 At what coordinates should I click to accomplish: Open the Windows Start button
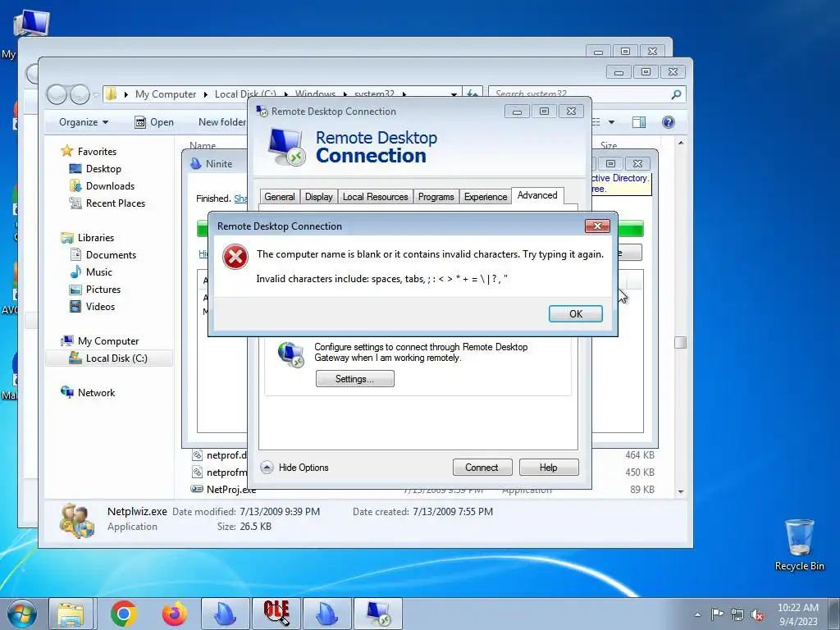click(x=21, y=614)
